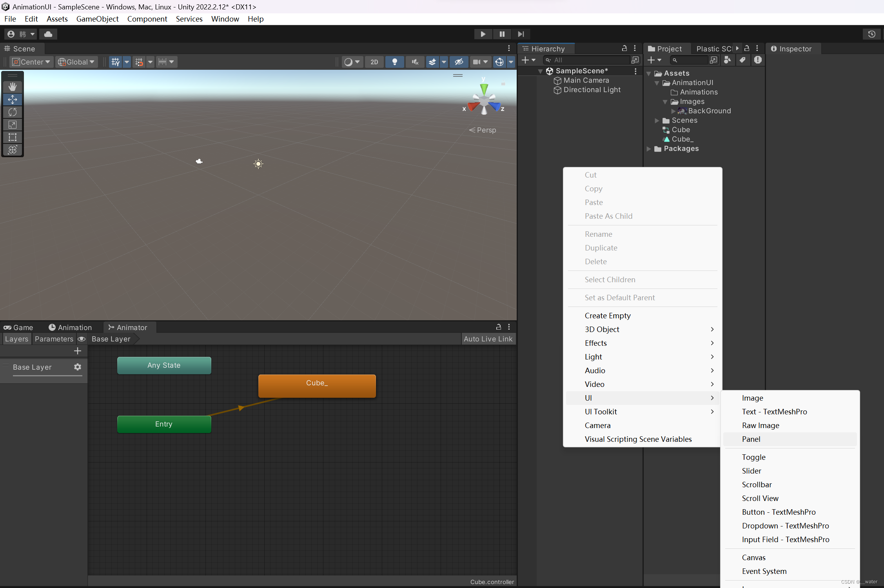Screen dimensions: 884x588
Task: Click the Project search-by-type icon
Action: tap(727, 60)
